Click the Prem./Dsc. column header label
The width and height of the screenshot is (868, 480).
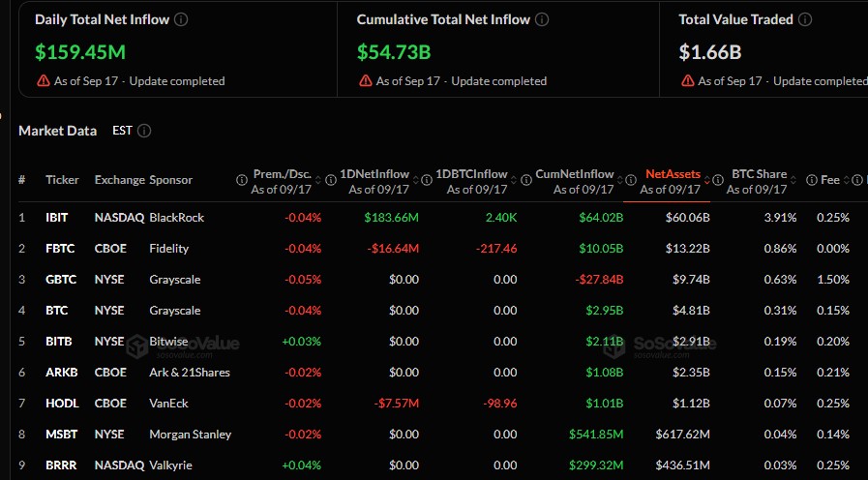click(283, 174)
